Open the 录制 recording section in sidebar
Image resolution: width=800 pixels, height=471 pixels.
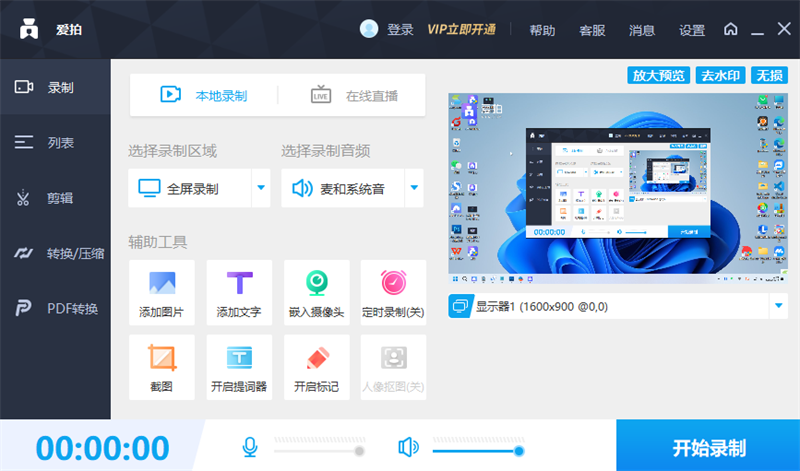pyautogui.click(x=55, y=87)
